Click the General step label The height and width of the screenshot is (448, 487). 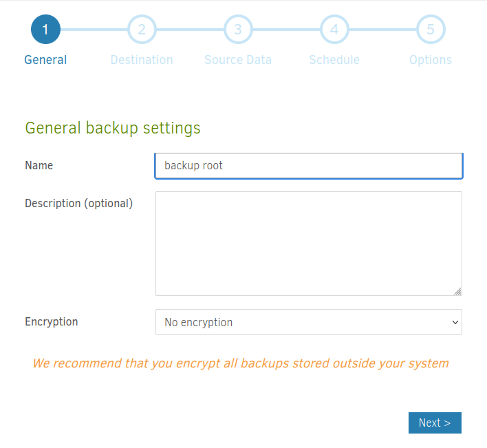tap(45, 60)
